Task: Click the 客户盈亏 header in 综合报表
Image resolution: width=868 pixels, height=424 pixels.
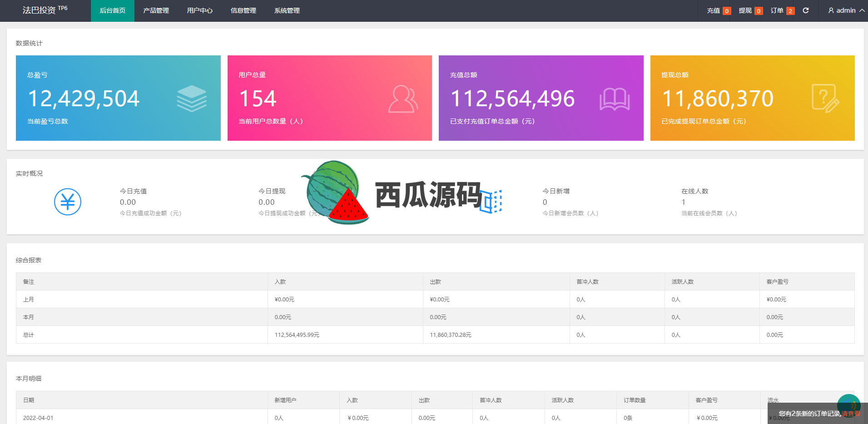Action: coord(778,281)
